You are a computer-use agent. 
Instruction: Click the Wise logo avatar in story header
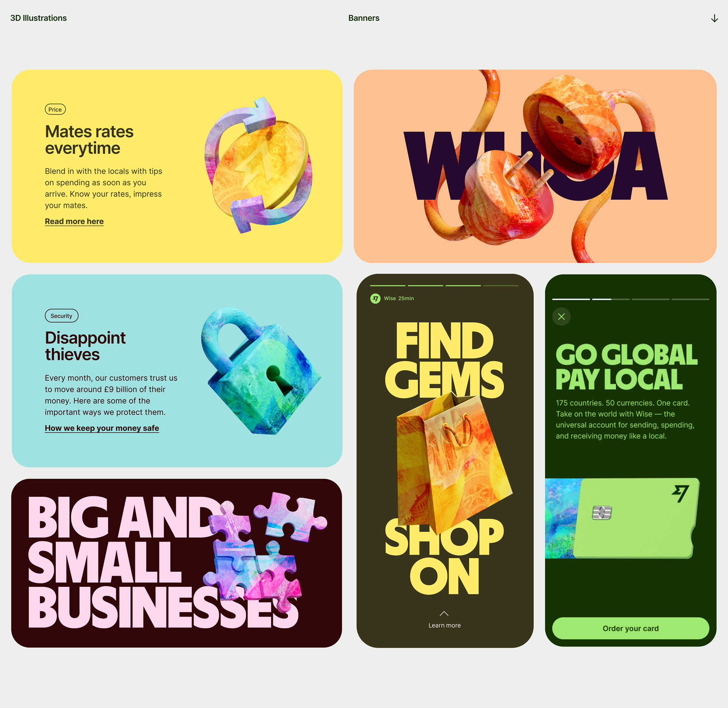[x=375, y=298]
